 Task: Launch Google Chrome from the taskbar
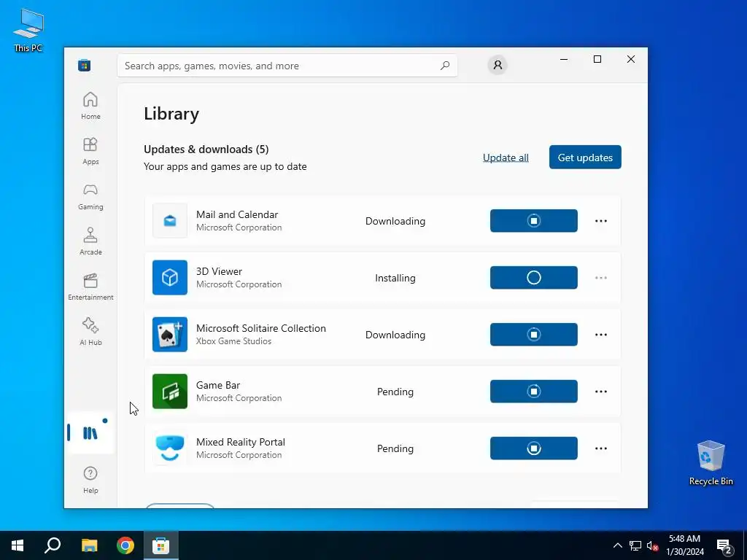[125, 545]
